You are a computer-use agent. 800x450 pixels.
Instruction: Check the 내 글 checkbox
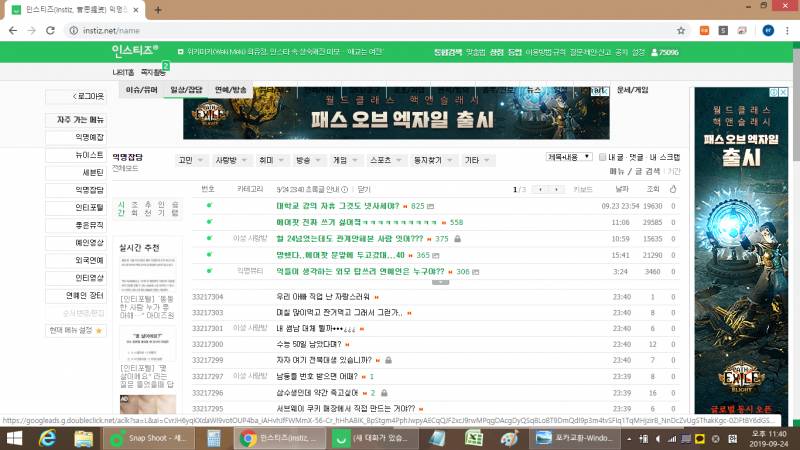(602, 157)
